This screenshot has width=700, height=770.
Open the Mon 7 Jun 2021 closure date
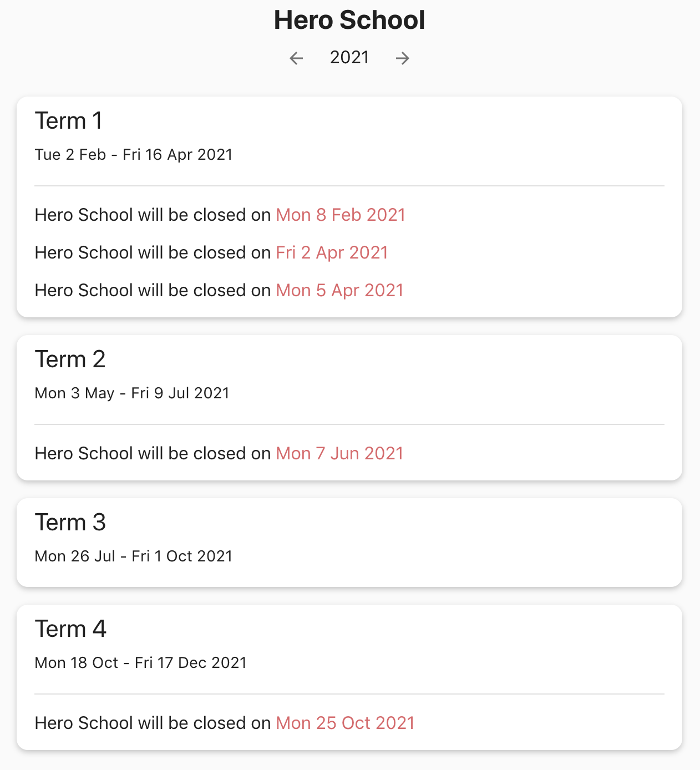click(339, 454)
